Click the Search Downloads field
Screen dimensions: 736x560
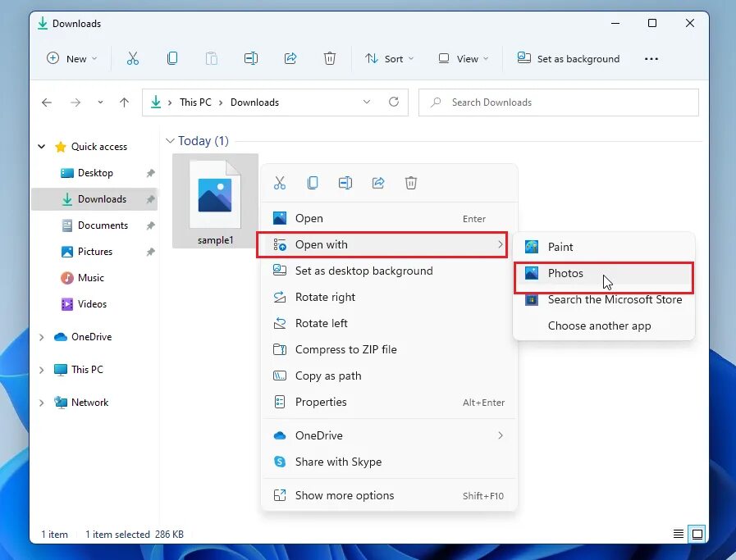(x=559, y=102)
